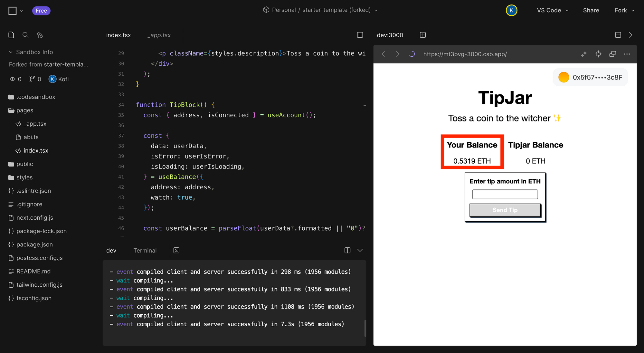Open the search icon in sidebar
This screenshot has height=353, width=644.
tap(25, 35)
